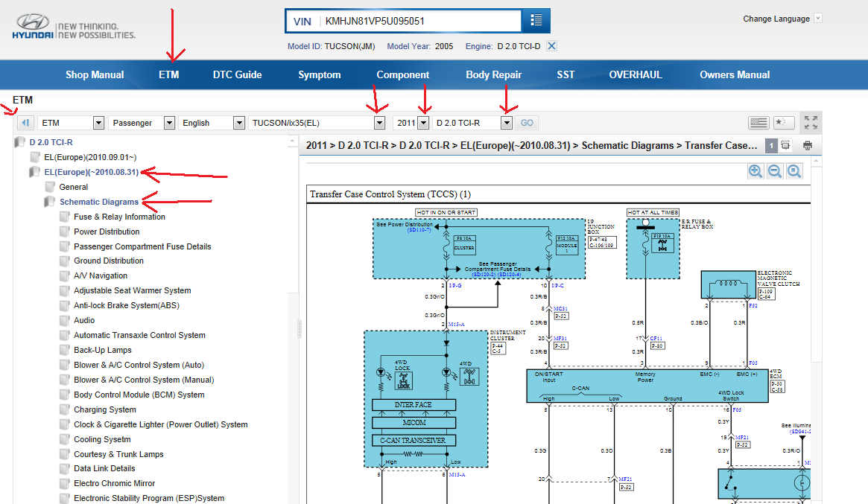Viewport: 868px width, 504px height.
Task: Open the Shop Manual tab
Action: coord(95,74)
